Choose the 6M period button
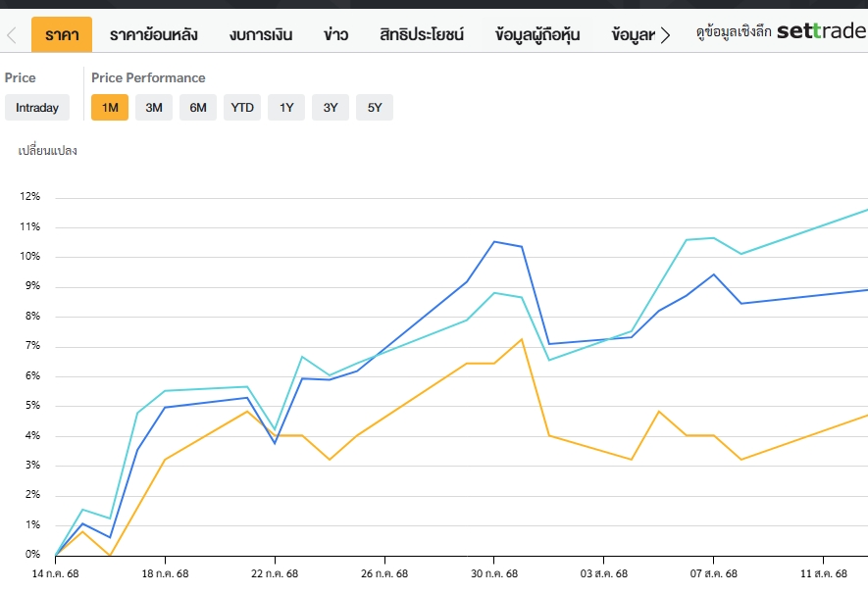This screenshot has width=868, height=593. [198, 108]
